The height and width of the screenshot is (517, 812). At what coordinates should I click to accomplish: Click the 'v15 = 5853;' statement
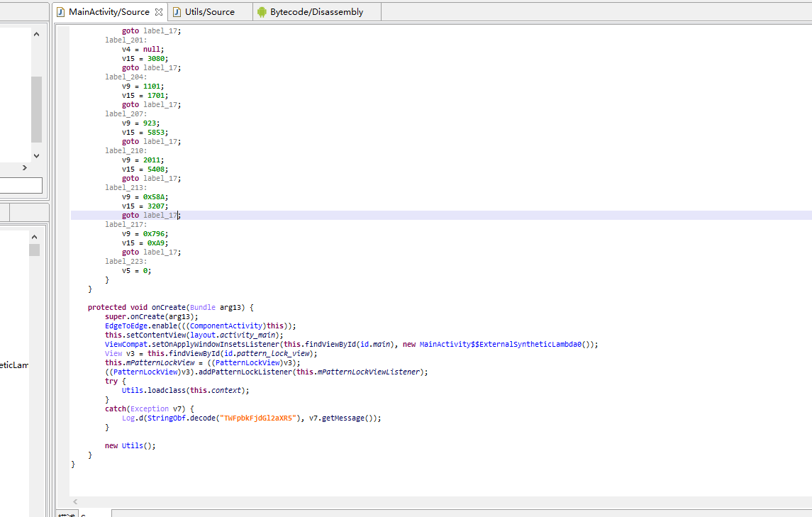pyautogui.click(x=145, y=132)
